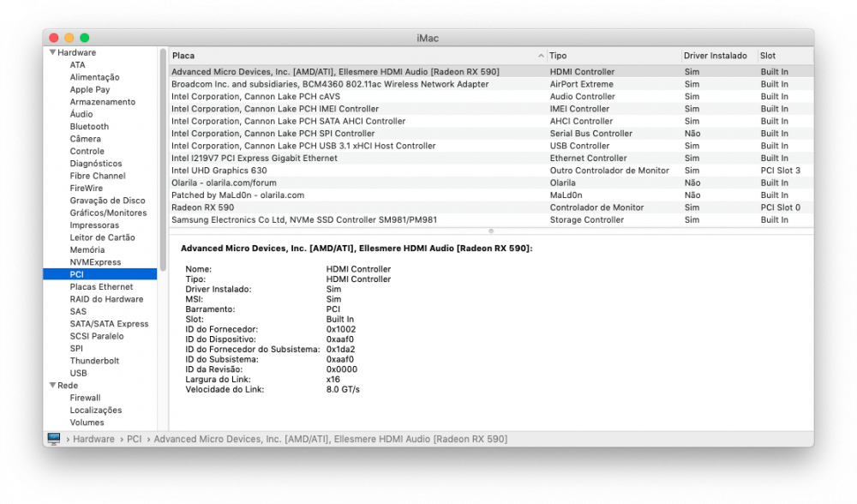
Task: Select SPI in the sidebar
Action: [76, 348]
